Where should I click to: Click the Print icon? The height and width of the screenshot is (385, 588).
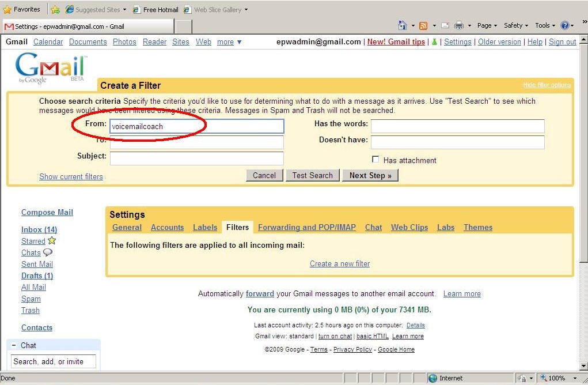(x=458, y=25)
